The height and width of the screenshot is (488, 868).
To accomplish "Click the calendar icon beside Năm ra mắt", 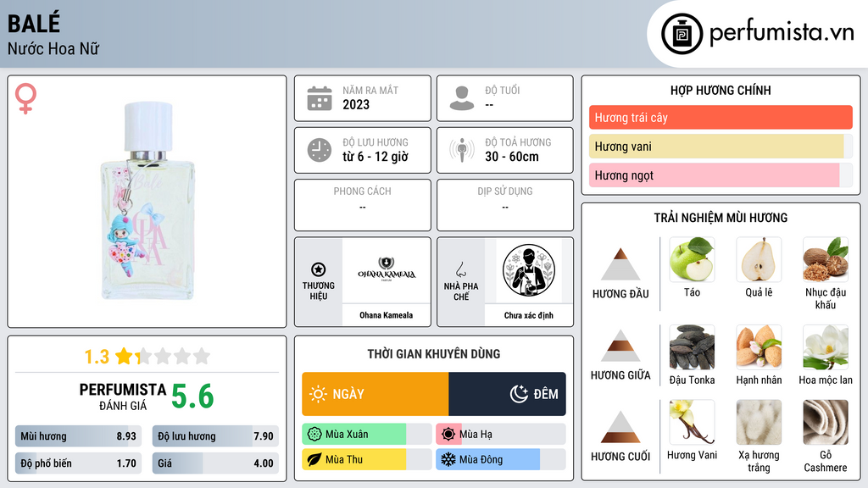I will [x=320, y=98].
